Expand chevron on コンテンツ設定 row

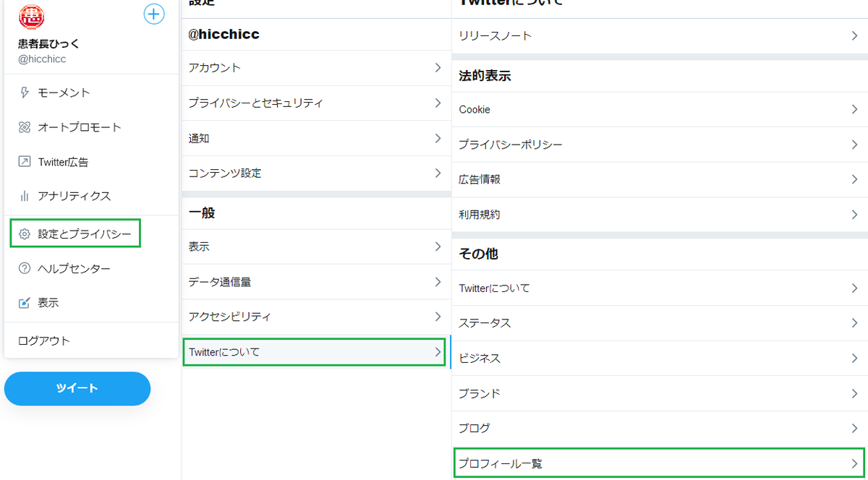pyautogui.click(x=438, y=173)
